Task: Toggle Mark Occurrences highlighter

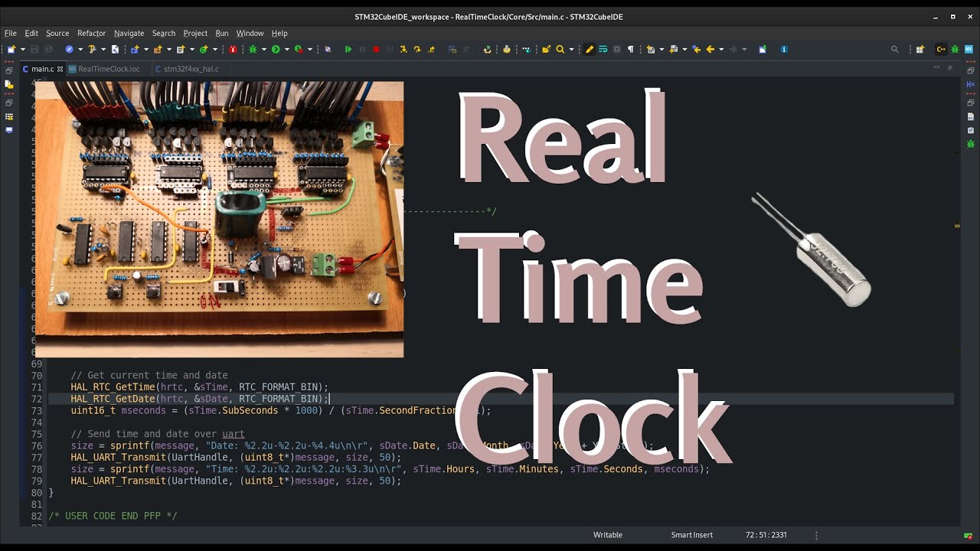Action: [x=589, y=49]
